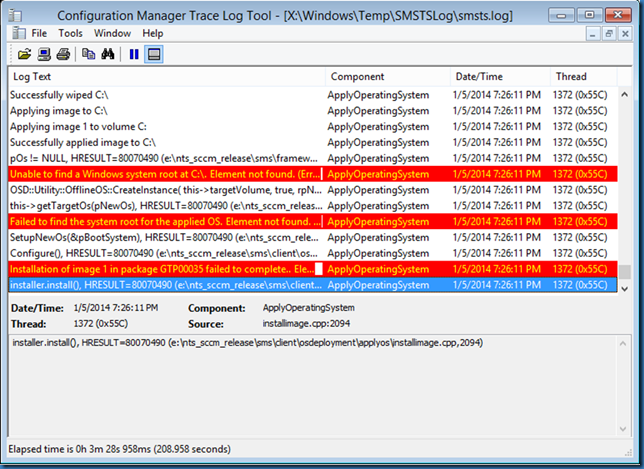Click the Source value 'installimage.cpp:2094'
Viewport: 644px width, 469px height.
306,324
